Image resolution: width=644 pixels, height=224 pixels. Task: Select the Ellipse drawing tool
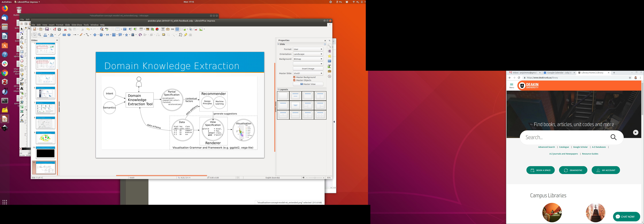[x=69, y=35]
